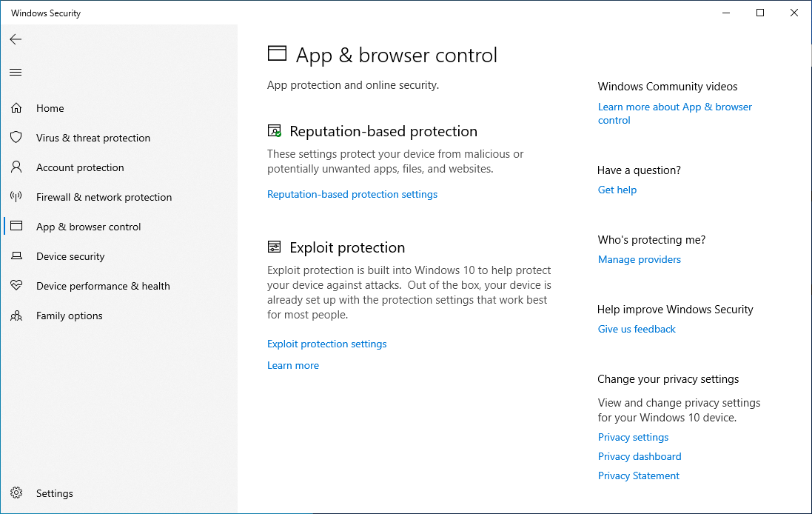Open the Privacy Statement link
Image resolution: width=812 pixels, height=514 pixels.
pyautogui.click(x=639, y=475)
